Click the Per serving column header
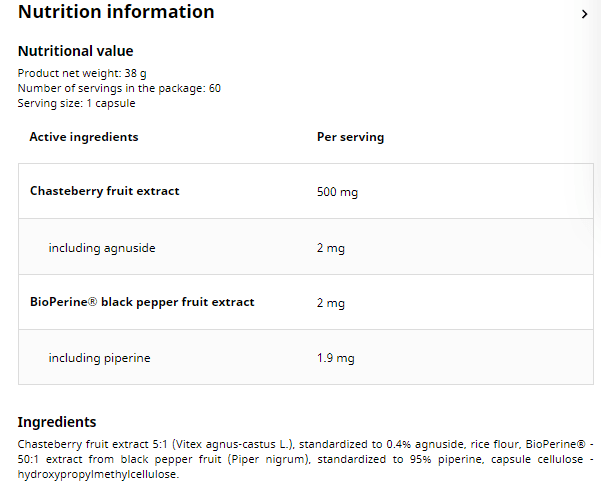 coord(350,137)
